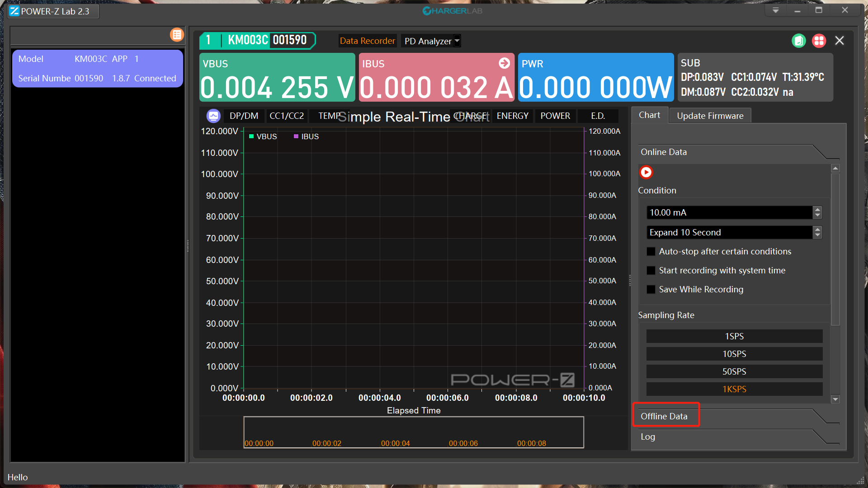The width and height of the screenshot is (868, 488).
Task: Click the purple chart mode icon
Action: (213, 116)
